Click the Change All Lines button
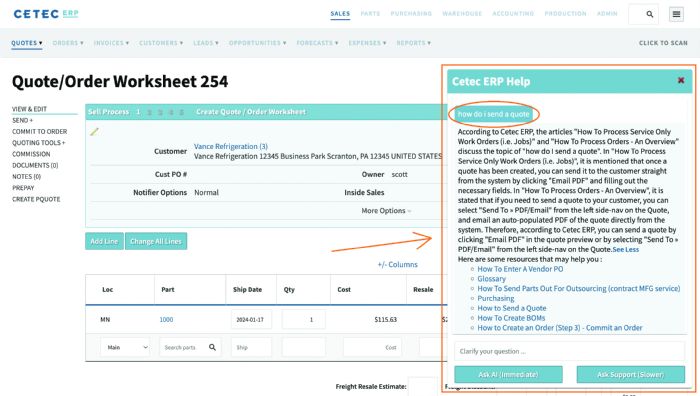The height and width of the screenshot is (396, 700). coord(156,241)
